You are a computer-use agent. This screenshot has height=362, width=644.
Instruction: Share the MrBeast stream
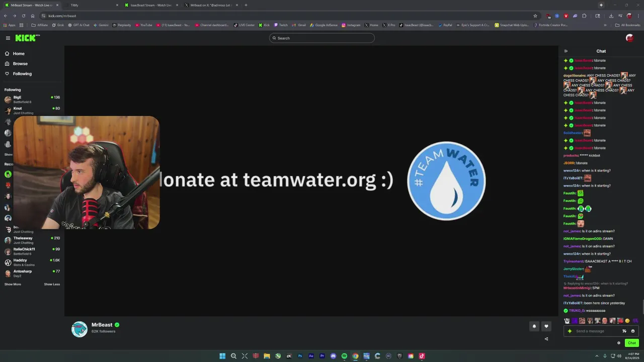546,339
